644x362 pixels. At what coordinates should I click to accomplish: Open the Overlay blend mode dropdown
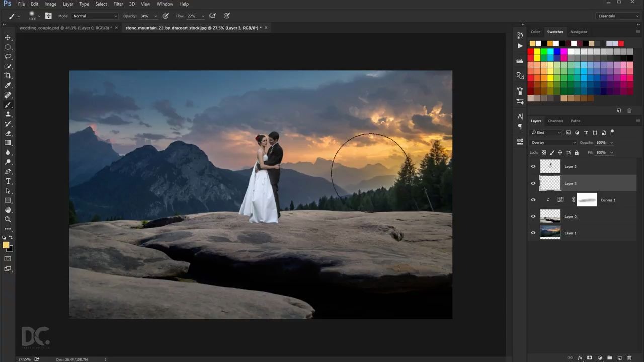(553, 142)
